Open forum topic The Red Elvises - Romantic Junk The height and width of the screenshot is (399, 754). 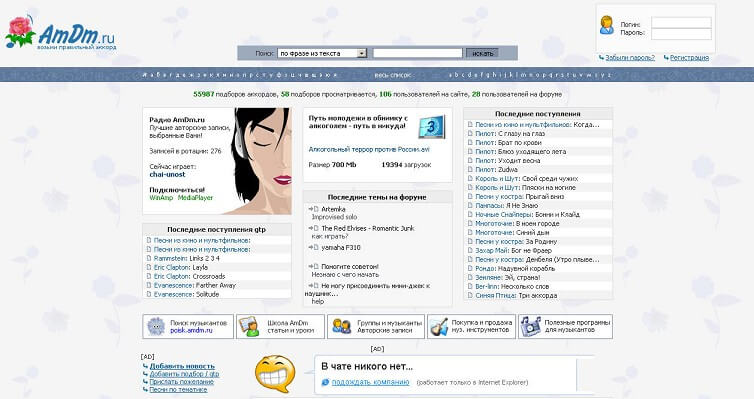tap(367, 228)
